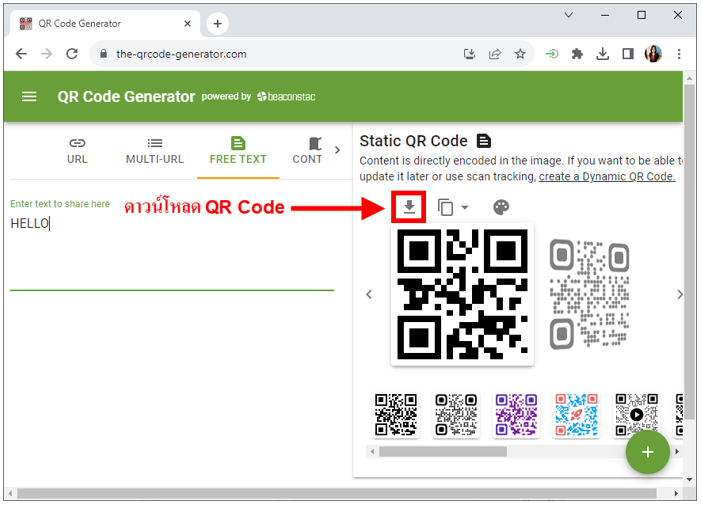Click the install app icon in address bar
The width and height of the screenshot is (702, 505).
pos(469,54)
